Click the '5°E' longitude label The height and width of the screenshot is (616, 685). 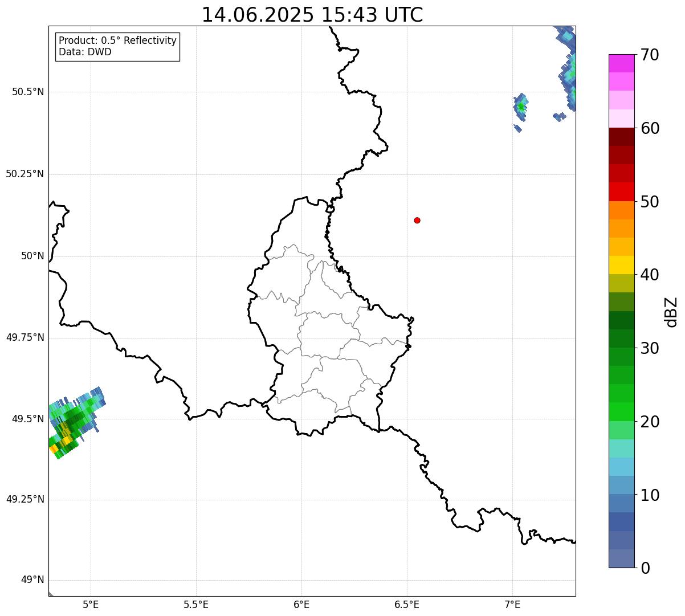[x=91, y=604]
